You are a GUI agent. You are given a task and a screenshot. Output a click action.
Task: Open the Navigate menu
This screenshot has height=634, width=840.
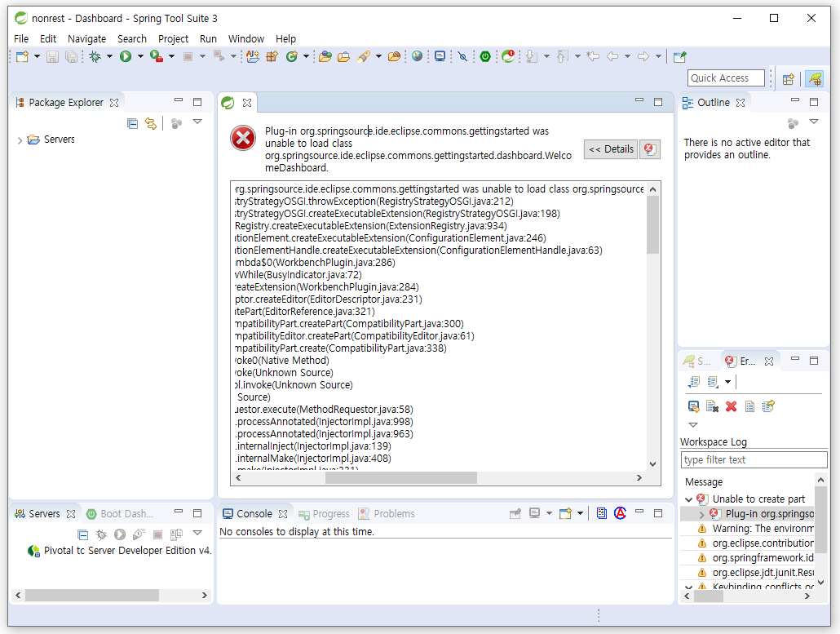click(86, 38)
